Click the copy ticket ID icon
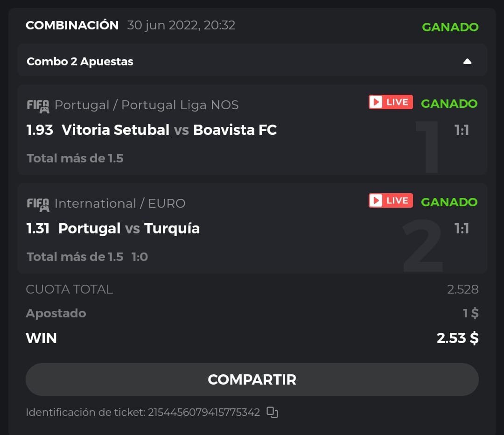The image size is (504, 435). click(272, 412)
